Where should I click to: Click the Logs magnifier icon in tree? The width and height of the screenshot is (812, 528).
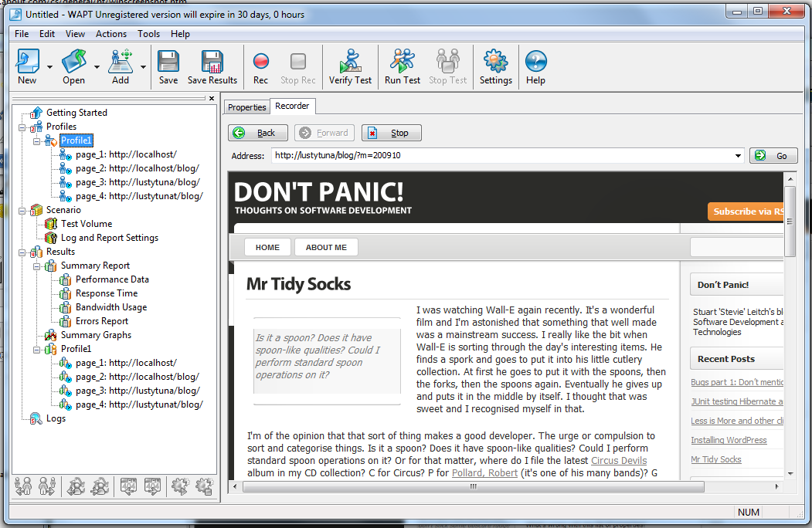36,419
